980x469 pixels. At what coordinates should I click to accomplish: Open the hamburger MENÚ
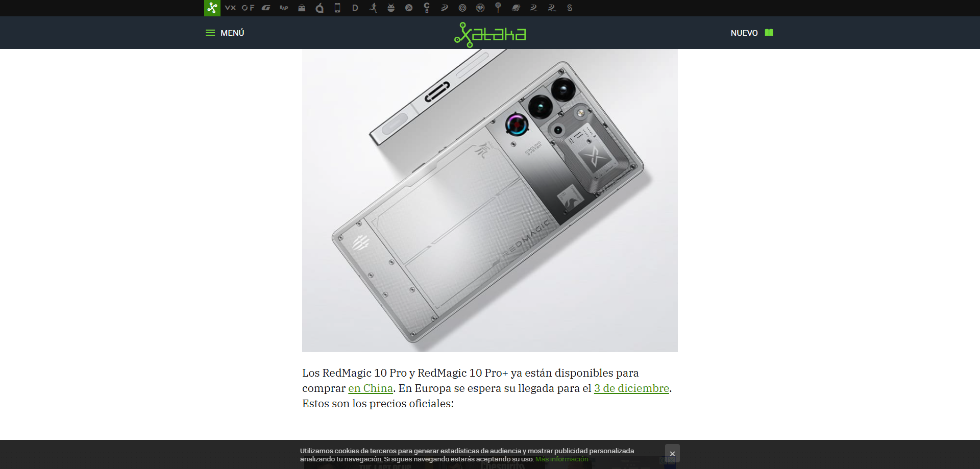[x=225, y=33]
